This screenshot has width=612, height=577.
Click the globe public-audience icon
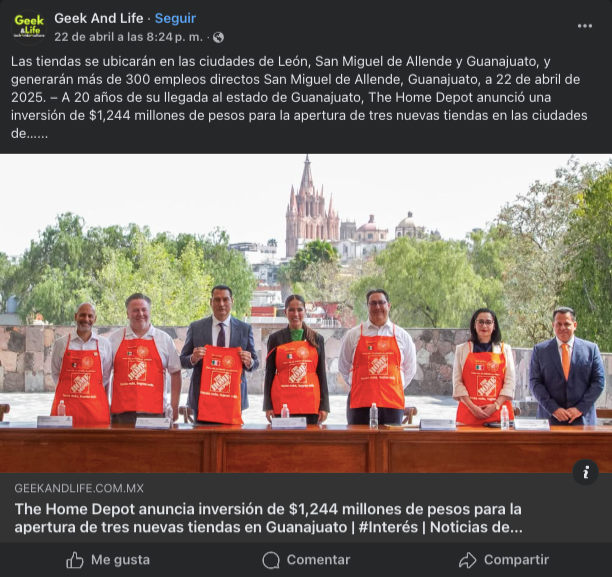click(218, 37)
